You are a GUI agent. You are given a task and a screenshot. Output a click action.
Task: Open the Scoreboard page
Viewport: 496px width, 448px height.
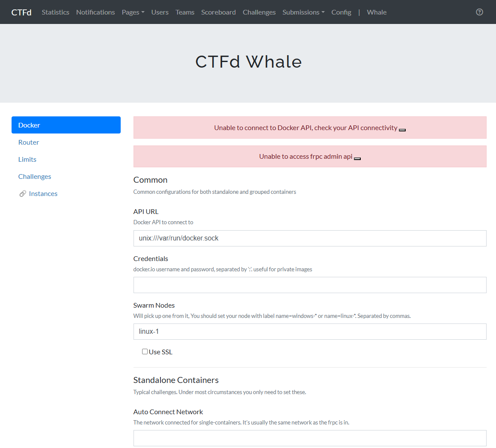(218, 12)
